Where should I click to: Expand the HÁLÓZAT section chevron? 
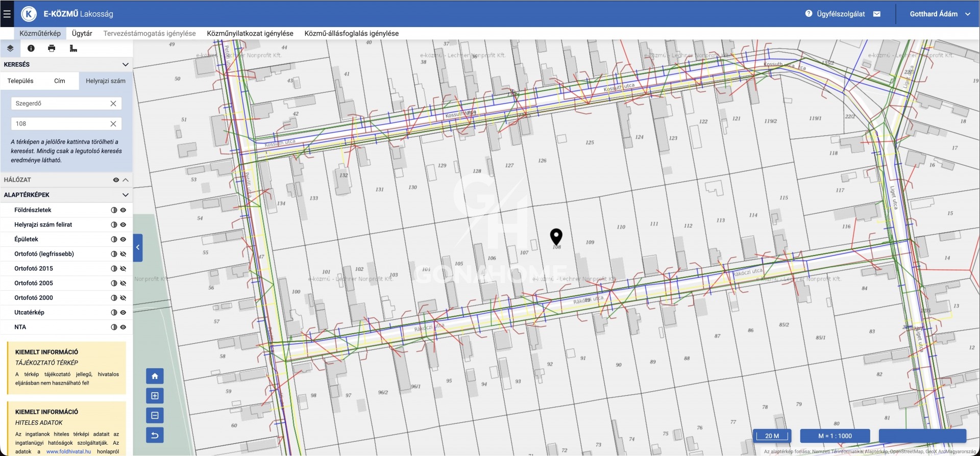tap(126, 180)
